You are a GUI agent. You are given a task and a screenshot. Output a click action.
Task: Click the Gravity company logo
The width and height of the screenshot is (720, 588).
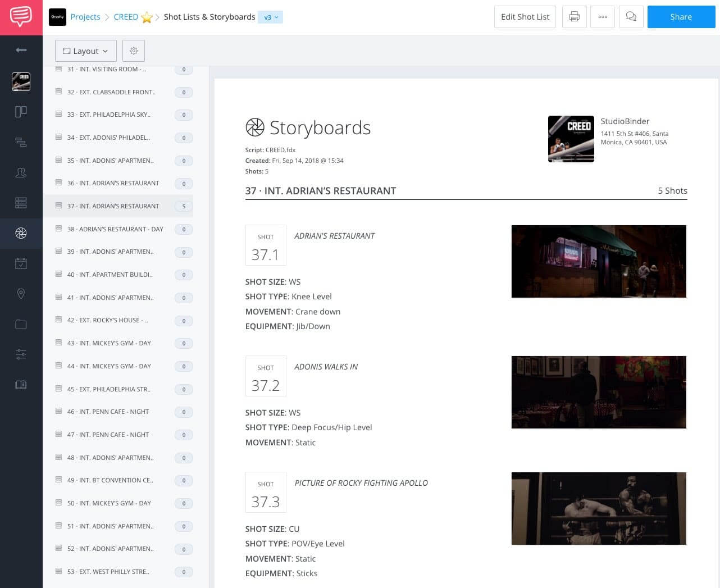(57, 17)
